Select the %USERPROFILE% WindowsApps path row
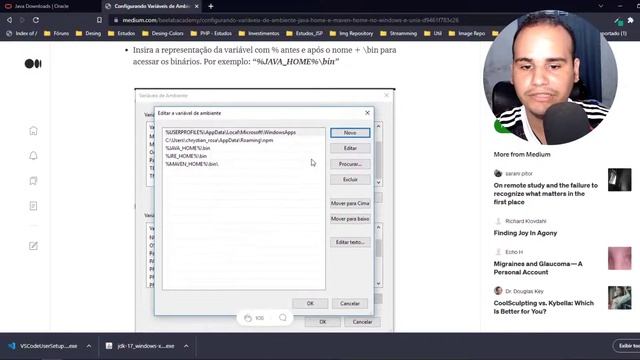640x360 pixels. coord(244,132)
